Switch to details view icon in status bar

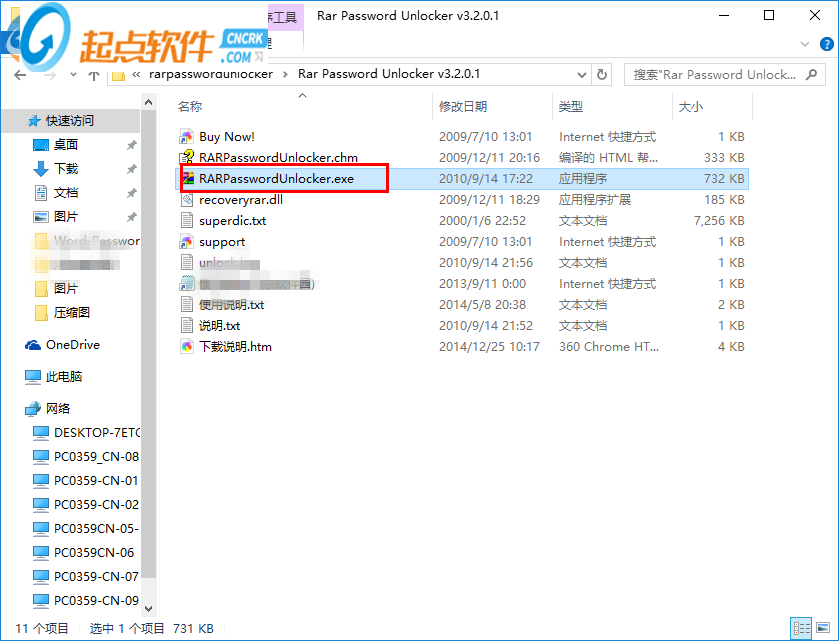[802, 628]
